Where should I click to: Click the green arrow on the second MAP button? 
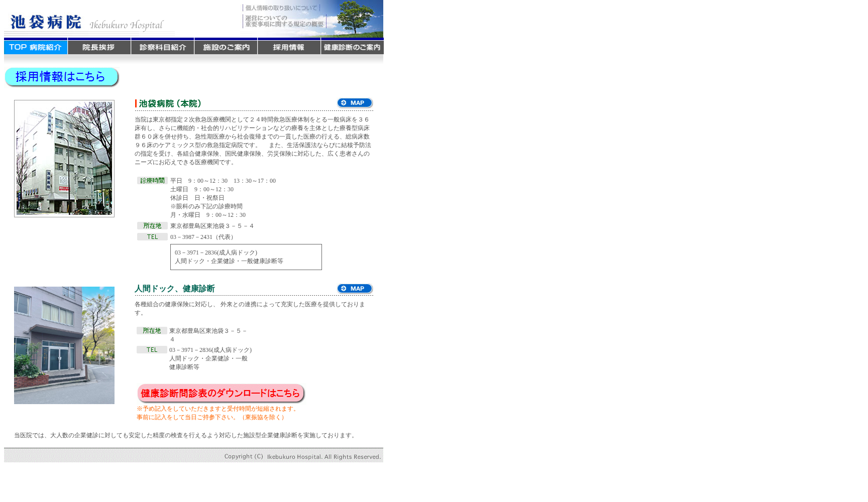coord(343,289)
